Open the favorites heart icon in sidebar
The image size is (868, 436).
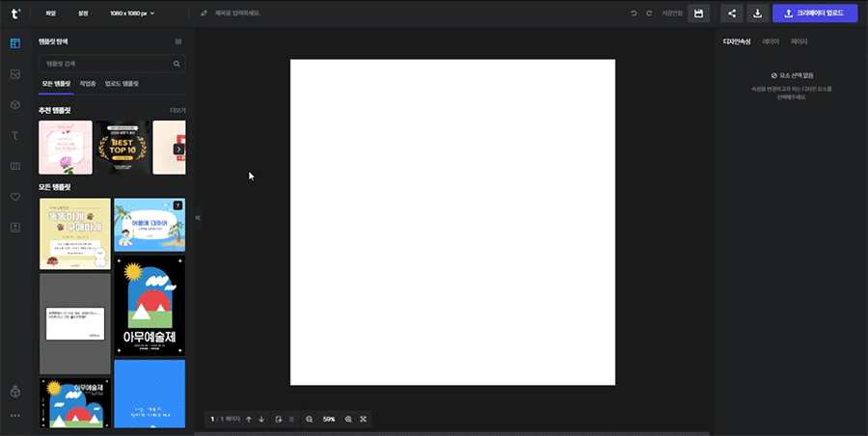tap(15, 197)
